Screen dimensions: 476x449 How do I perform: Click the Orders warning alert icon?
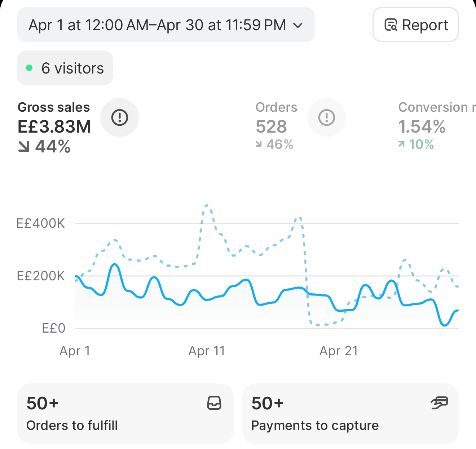(x=327, y=117)
